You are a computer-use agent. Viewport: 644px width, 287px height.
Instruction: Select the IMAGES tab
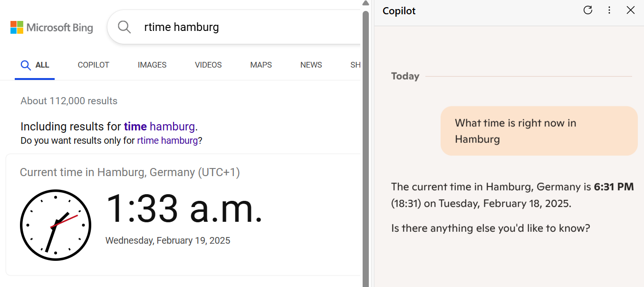pyautogui.click(x=152, y=65)
